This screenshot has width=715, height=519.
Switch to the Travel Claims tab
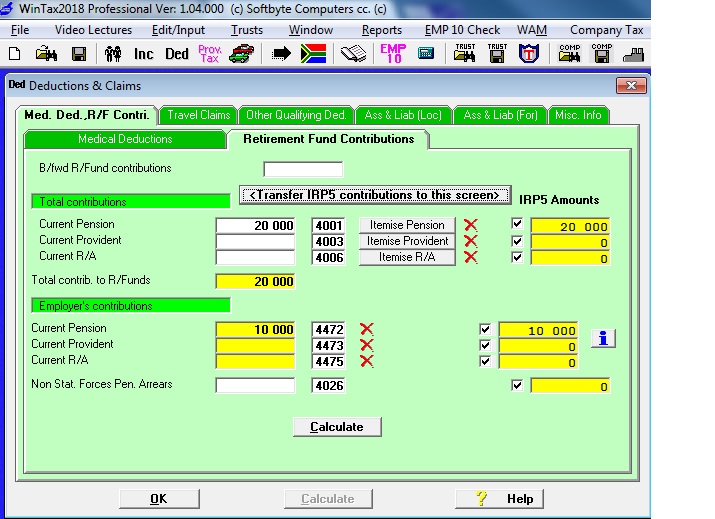(198, 115)
